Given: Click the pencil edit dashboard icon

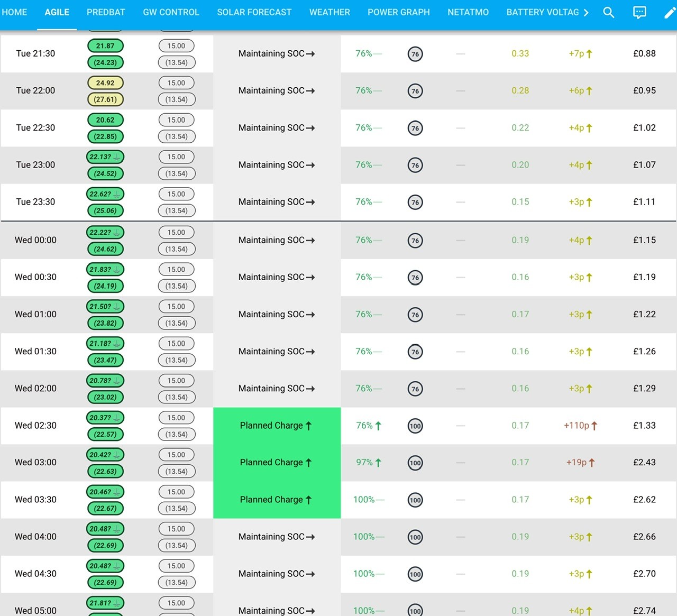Looking at the screenshot, I should tap(670, 13).
